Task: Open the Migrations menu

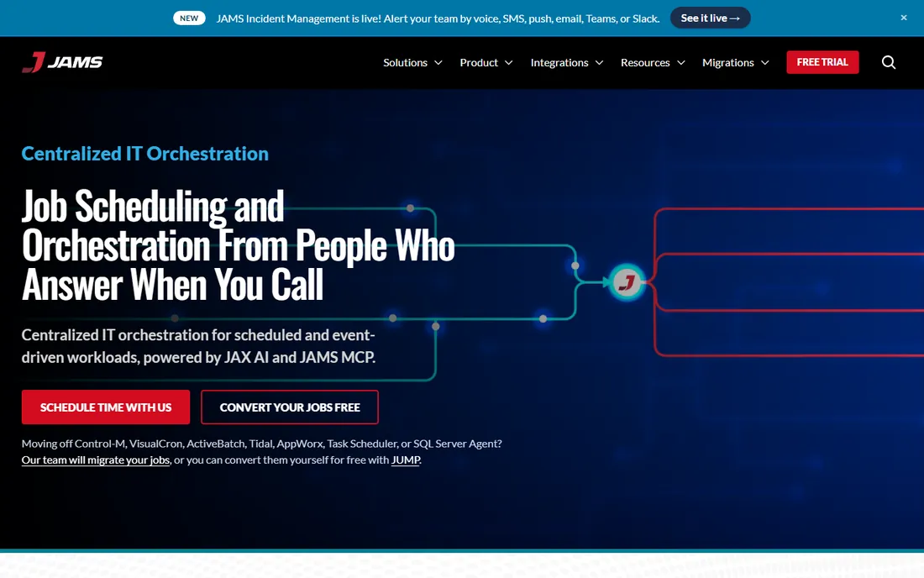Action: 727,62
